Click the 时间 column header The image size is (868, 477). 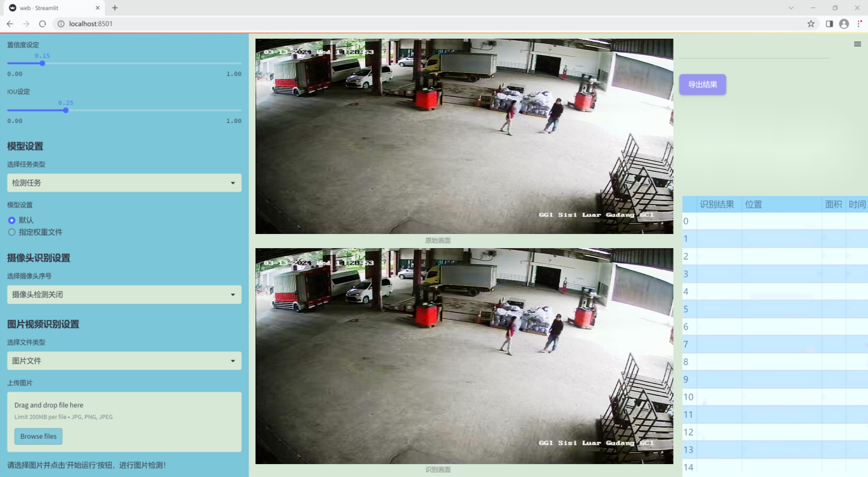click(856, 204)
